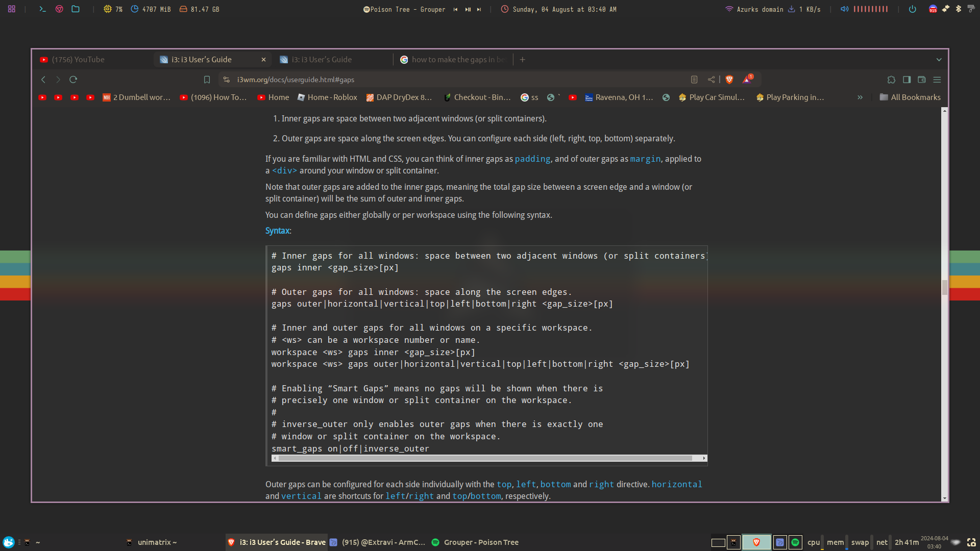Open the All Bookmarks folder
The image size is (980, 551).
point(910,97)
